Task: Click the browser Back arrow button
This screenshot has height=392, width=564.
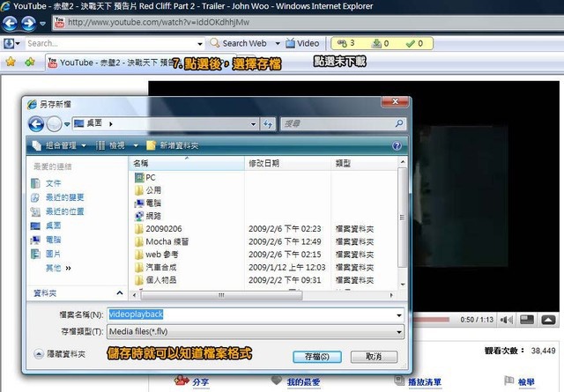Action: [x=10, y=24]
